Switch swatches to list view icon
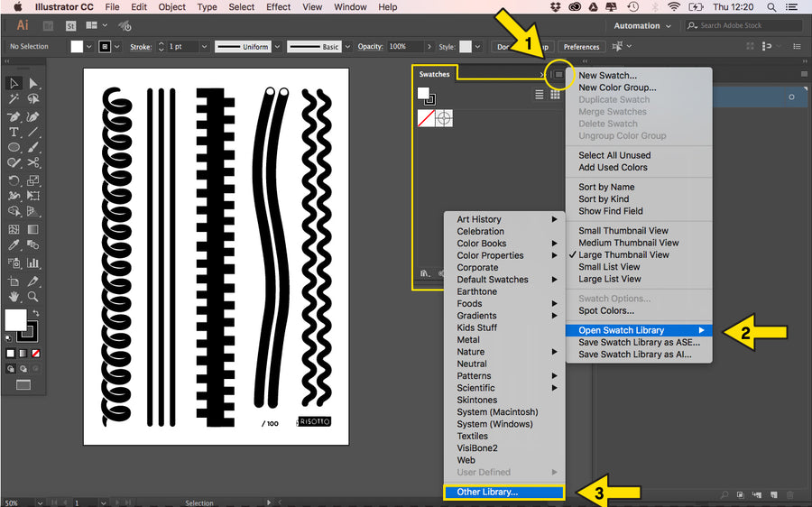Viewport: 812px width, 507px height. tap(540, 94)
